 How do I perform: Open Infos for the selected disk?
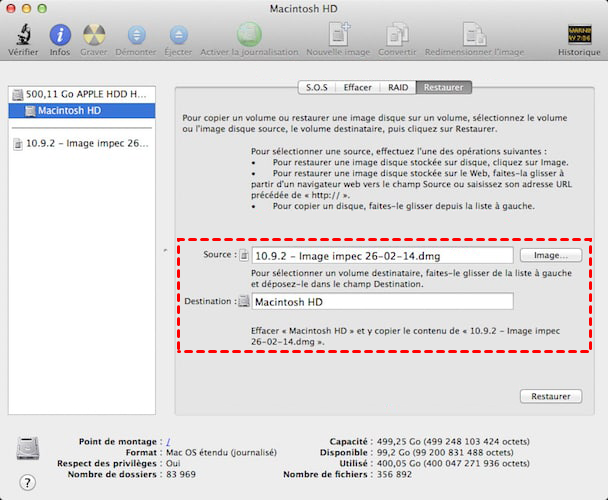60,35
